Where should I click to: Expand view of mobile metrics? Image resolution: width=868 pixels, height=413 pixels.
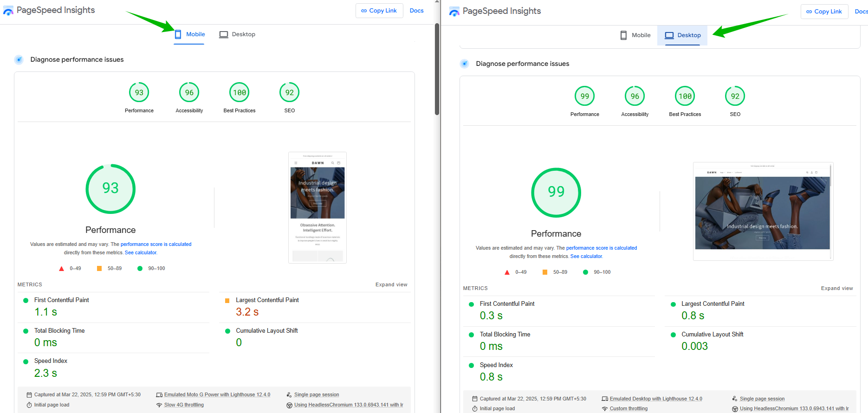point(391,285)
